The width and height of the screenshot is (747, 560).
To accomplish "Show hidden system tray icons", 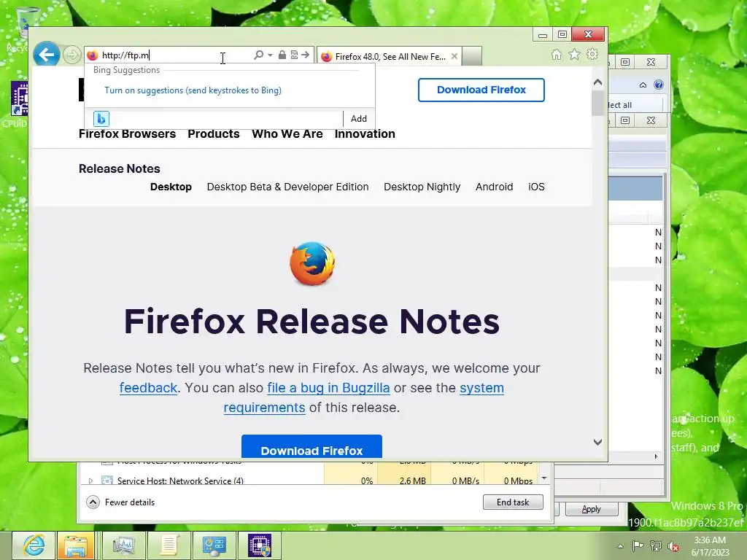I will 620,546.
